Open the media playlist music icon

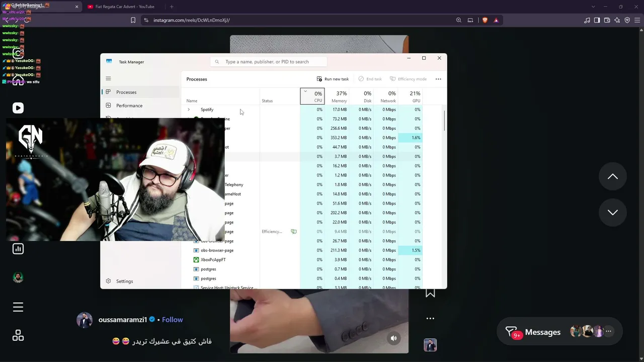tap(587, 20)
